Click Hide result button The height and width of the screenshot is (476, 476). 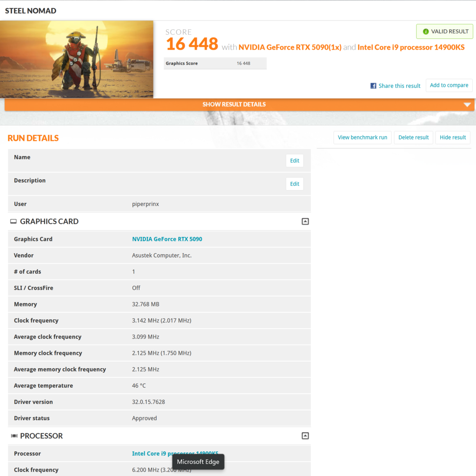[x=453, y=138]
